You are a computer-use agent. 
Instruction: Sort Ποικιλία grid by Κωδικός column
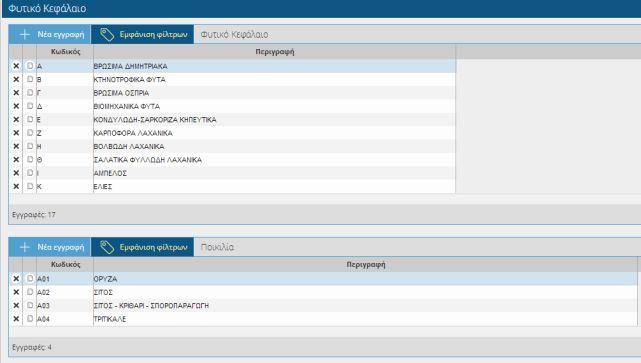(65, 264)
